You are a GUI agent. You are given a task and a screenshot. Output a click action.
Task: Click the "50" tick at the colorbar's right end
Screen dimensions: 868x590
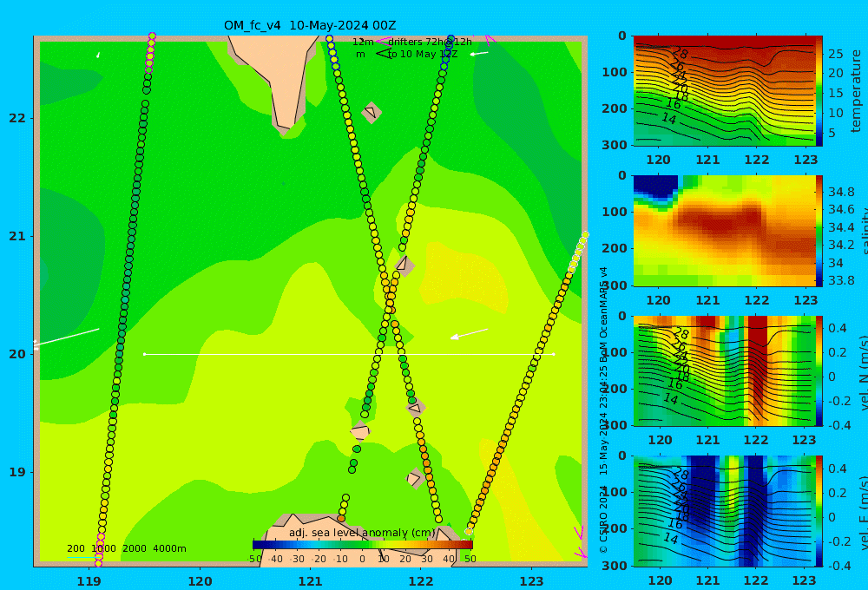[x=470, y=559]
